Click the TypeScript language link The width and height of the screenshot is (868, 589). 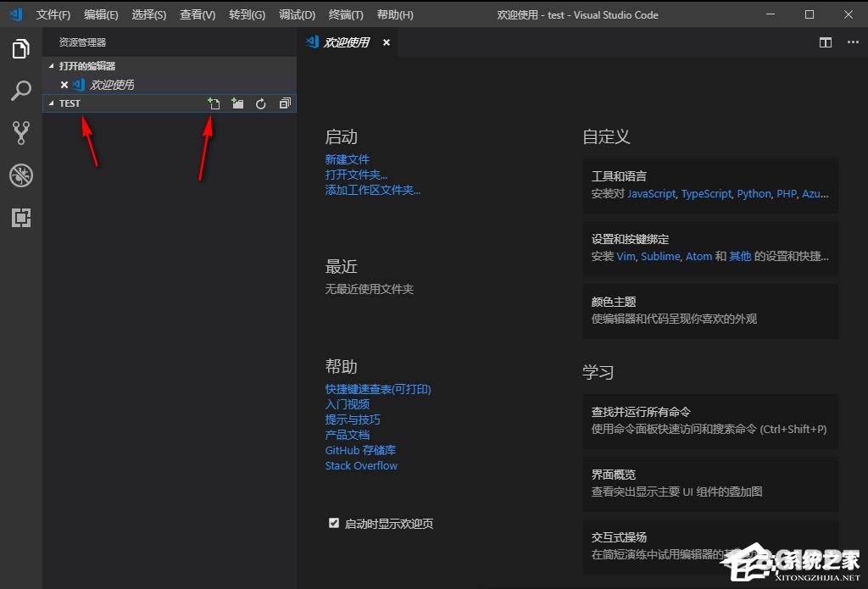[706, 194]
